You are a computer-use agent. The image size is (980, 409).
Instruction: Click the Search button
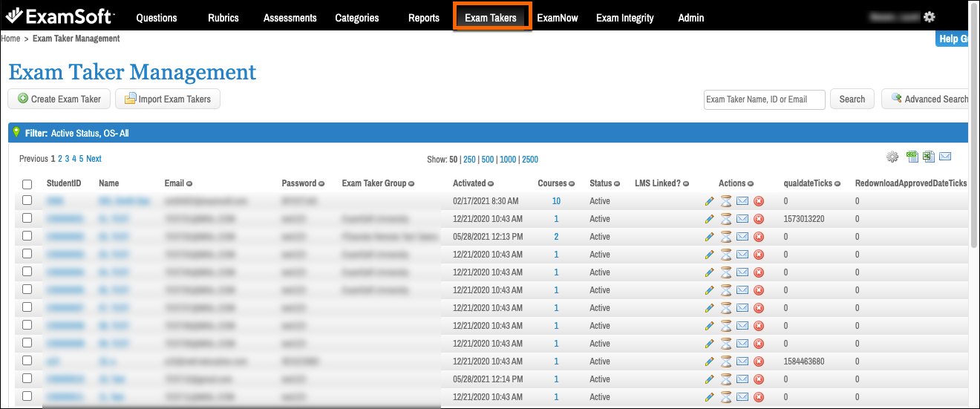click(852, 99)
